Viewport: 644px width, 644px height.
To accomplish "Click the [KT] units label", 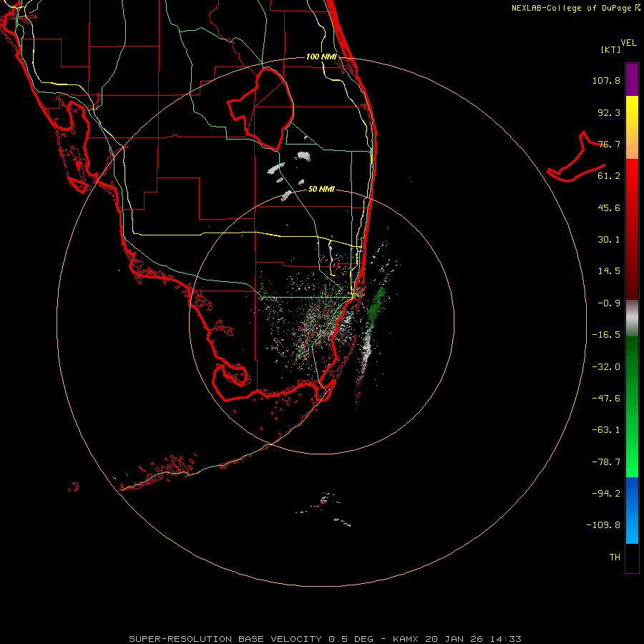I will tap(611, 49).
